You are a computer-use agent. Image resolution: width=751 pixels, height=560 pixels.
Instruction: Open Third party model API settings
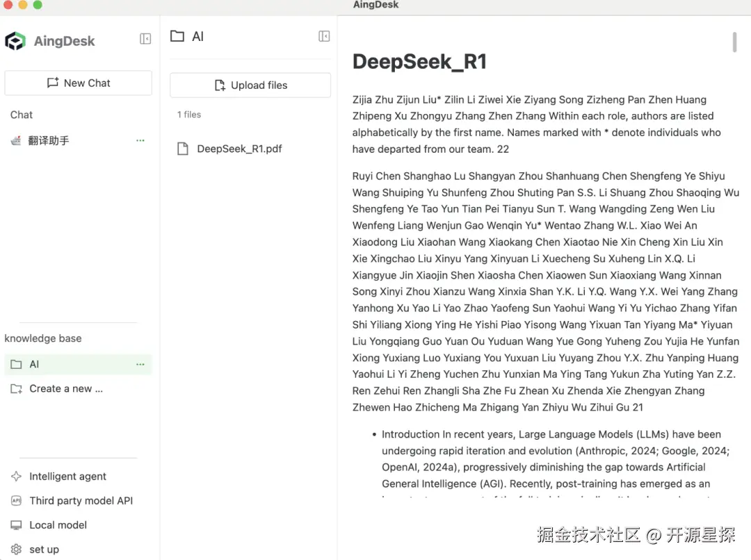coord(81,501)
